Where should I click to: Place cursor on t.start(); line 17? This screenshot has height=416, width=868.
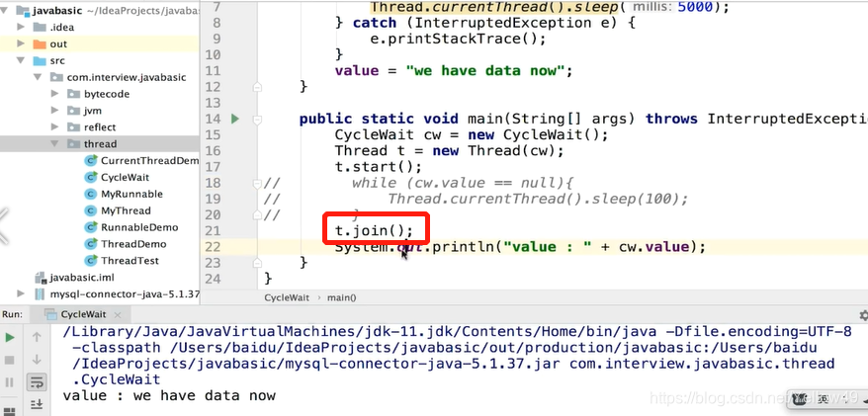pos(378,167)
